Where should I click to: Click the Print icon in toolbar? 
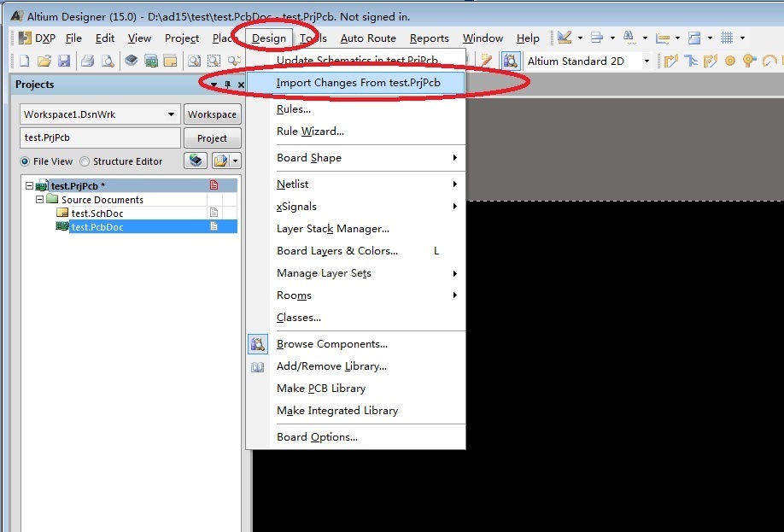coord(87,61)
